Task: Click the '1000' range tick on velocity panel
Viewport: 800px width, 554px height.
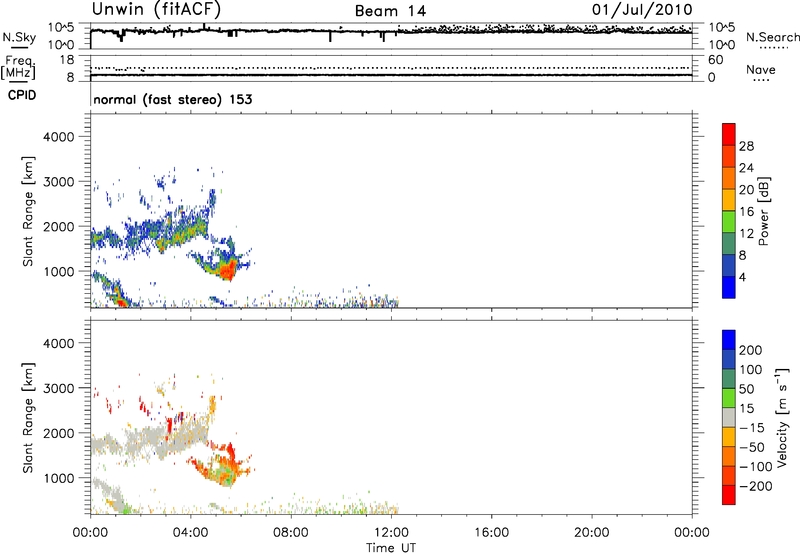Action: click(x=58, y=478)
